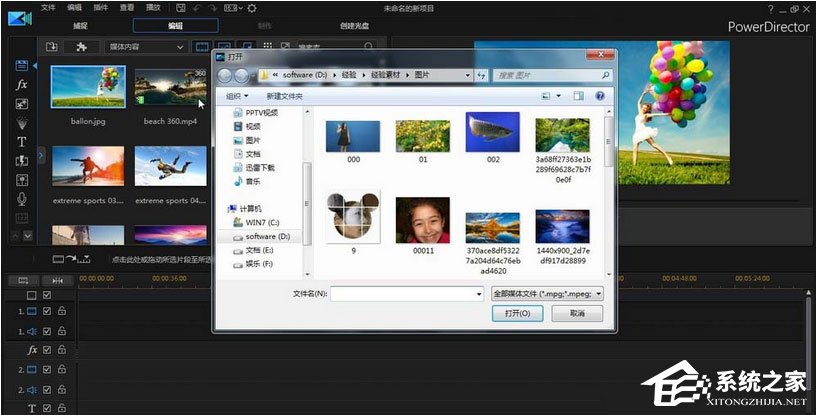Unlock toggle for video track 1
This screenshot has width=816, height=415.
[62, 311]
